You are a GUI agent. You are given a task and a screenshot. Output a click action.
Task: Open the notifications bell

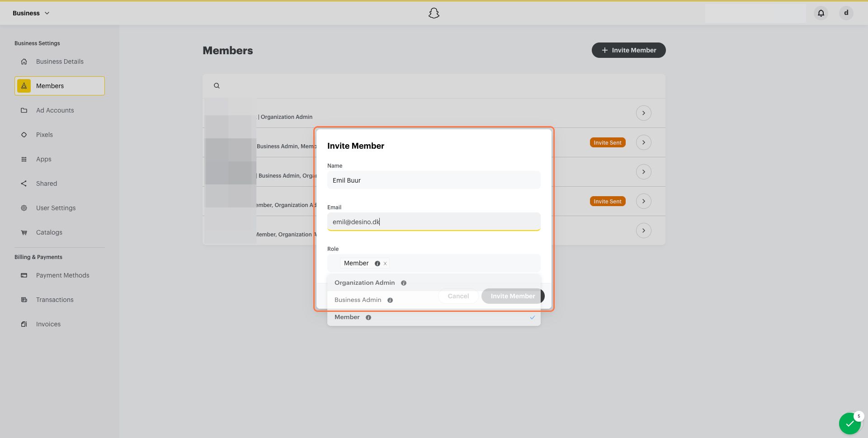[x=821, y=13]
